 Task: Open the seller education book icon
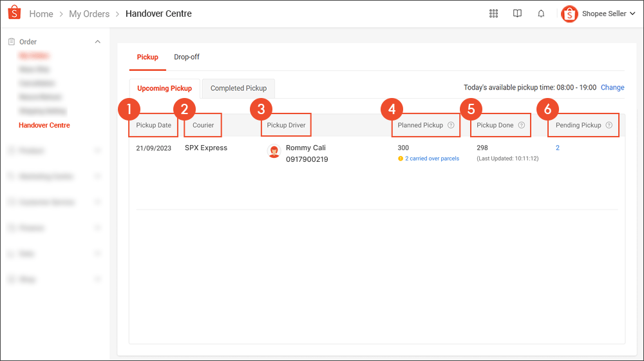pyautogui.click(x=518, y=14)
